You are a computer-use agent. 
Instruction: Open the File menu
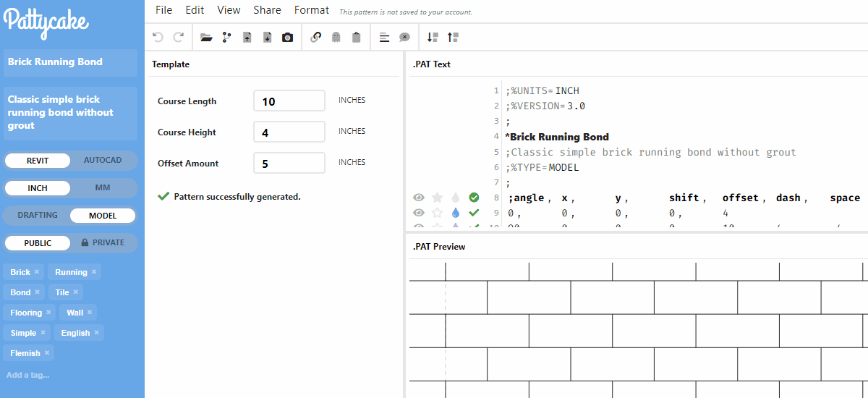164,10
